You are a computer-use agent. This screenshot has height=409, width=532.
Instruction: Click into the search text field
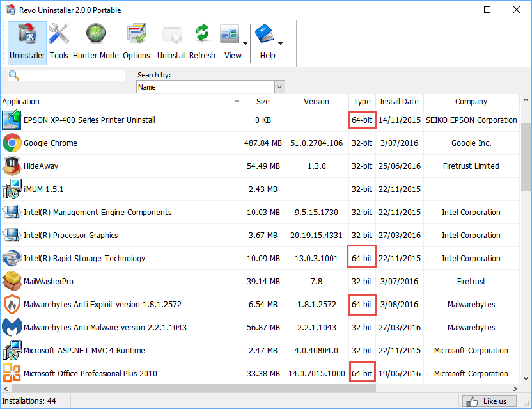pos(72,76)
